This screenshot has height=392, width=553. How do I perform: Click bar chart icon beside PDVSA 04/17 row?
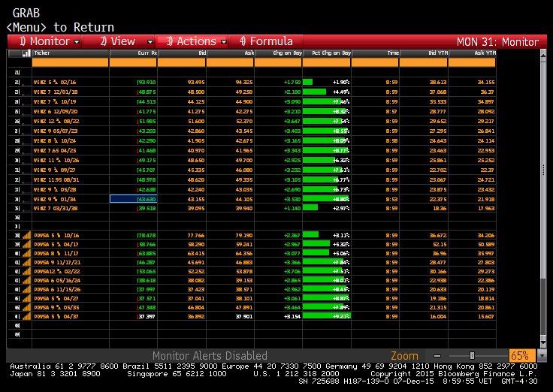26,244
